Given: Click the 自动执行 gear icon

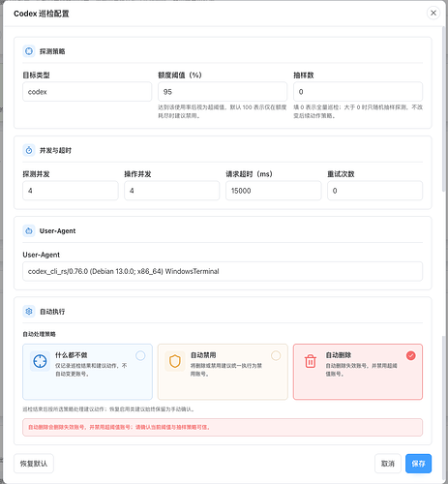Looking at the screenshot, I should click(29, 312).
